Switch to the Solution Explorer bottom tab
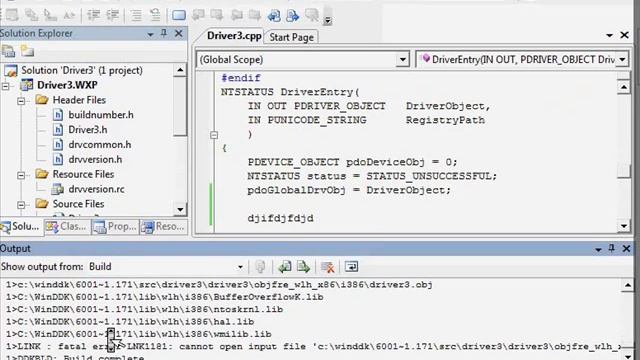The width and height of the screenshot is (640, 360). [x=21, y=226]
